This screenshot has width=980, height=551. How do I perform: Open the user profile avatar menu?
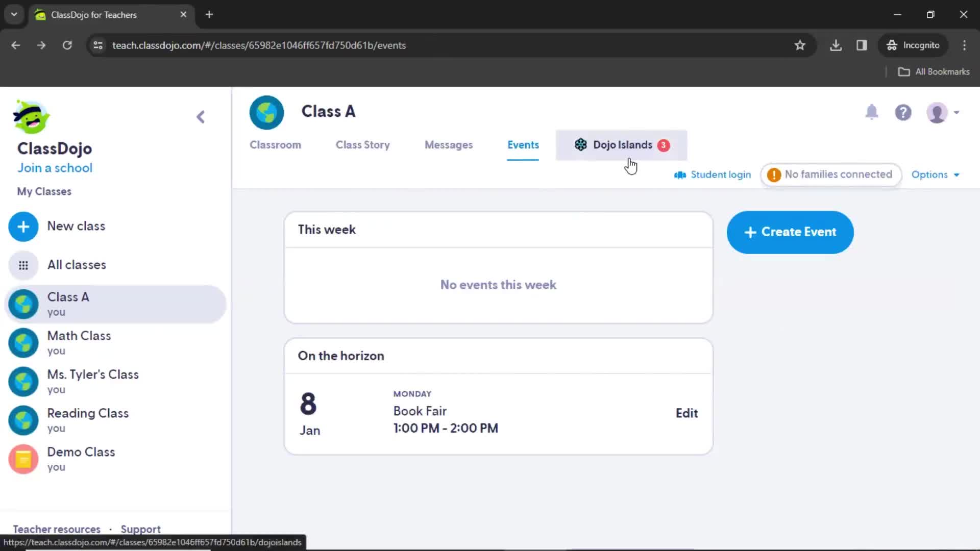point(943,112)
